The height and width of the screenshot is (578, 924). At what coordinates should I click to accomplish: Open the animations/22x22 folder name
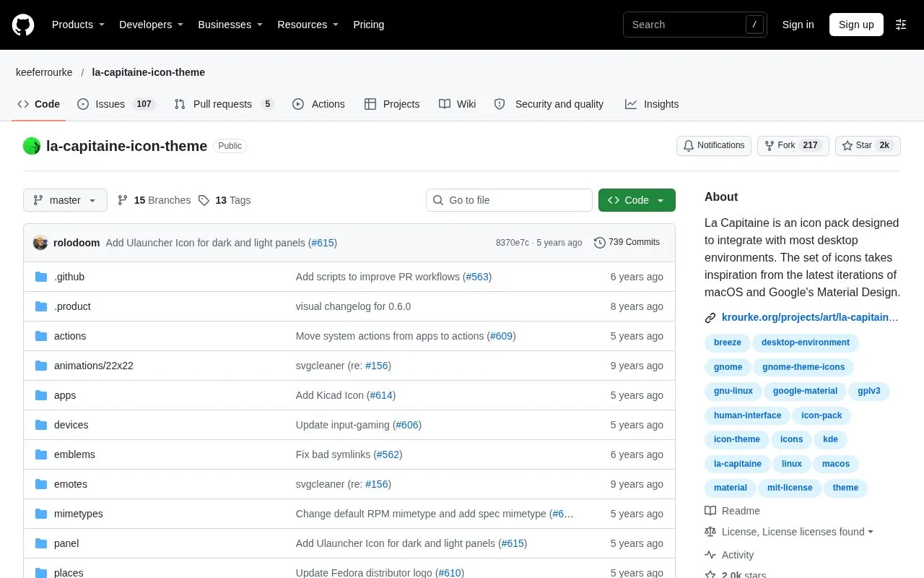(x=94, y=366)
